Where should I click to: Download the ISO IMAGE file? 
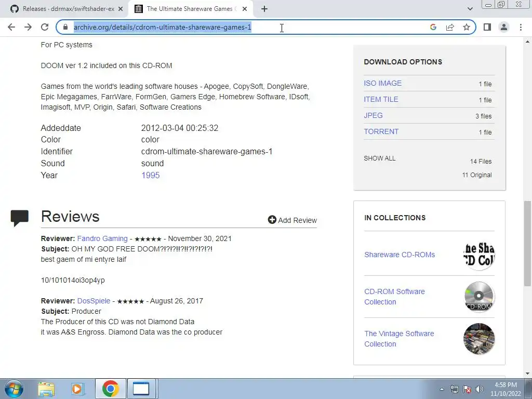(382, 83)
